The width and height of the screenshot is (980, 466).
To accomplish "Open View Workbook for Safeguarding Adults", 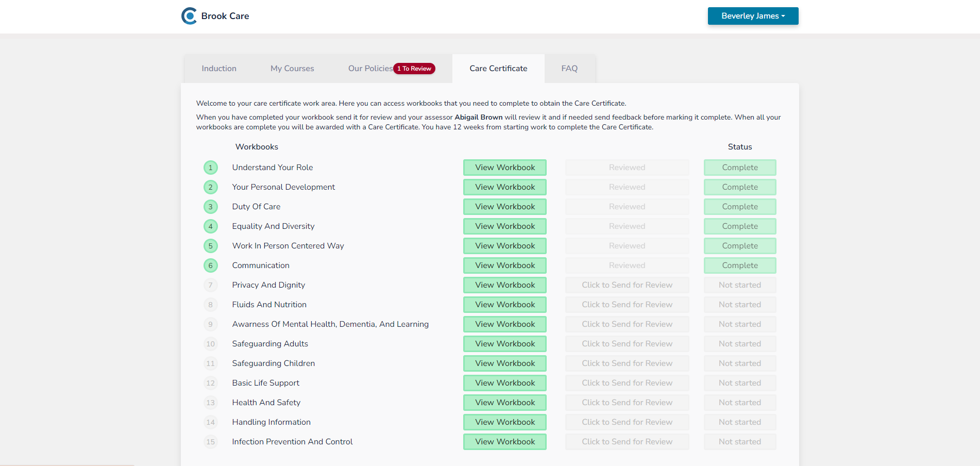I will tap(504, 344).
